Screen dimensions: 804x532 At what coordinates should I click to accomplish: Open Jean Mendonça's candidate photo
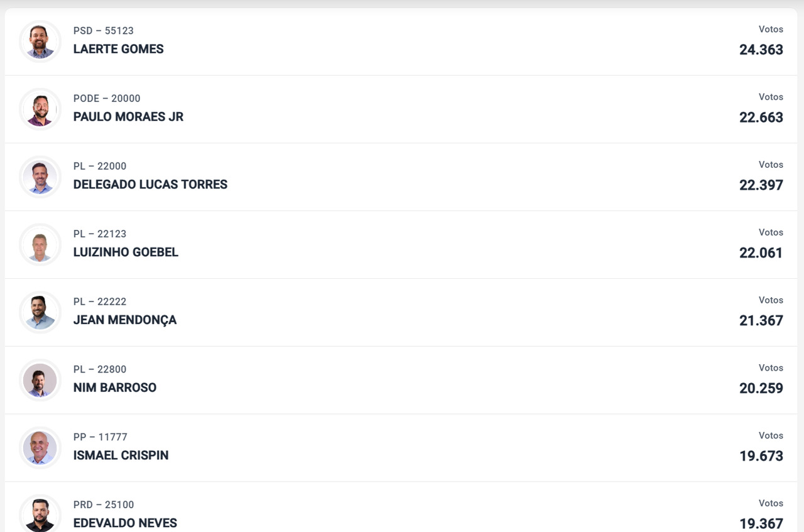[40, 313]
